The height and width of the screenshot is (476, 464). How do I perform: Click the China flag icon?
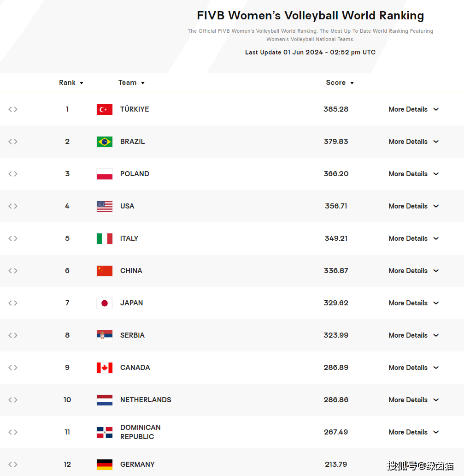tap(105, 271)
